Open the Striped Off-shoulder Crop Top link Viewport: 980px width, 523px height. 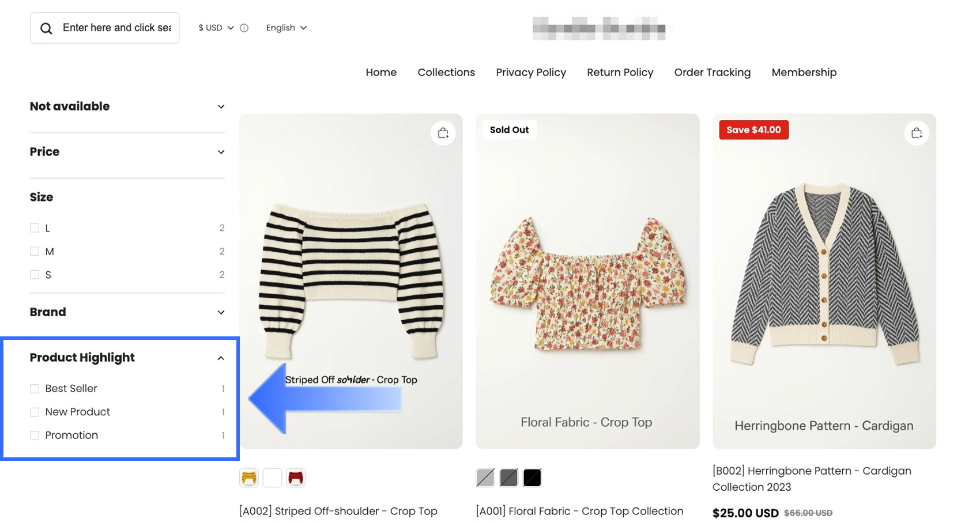(x=338, y=511)
